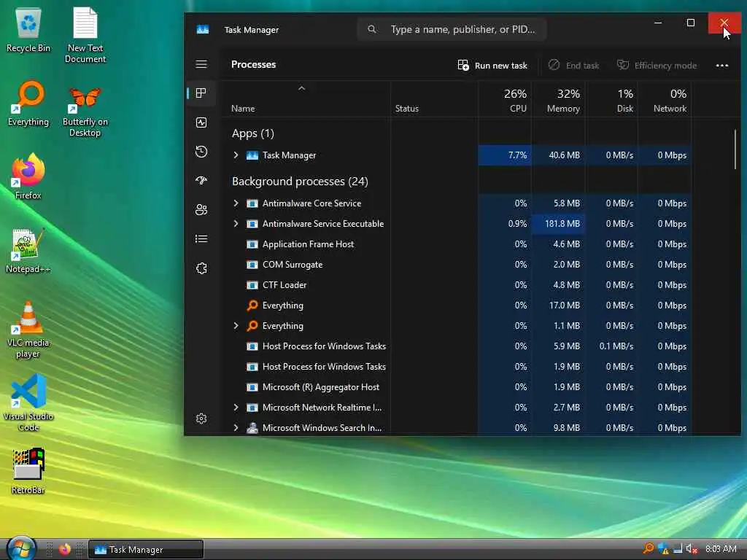Select the Notepad++ desktop shortcut
The height and width of the screenshot is (560, 747).
(x=28, y=251)
